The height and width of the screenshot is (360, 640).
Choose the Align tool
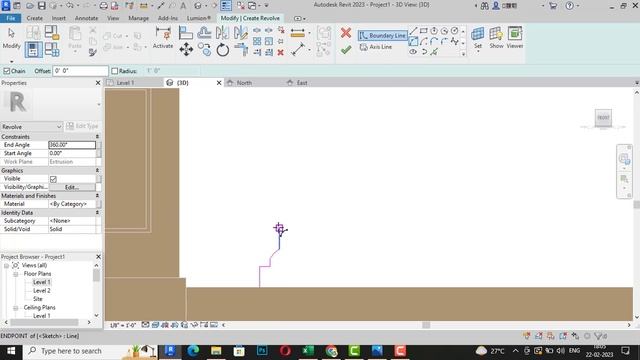(186, 33)
